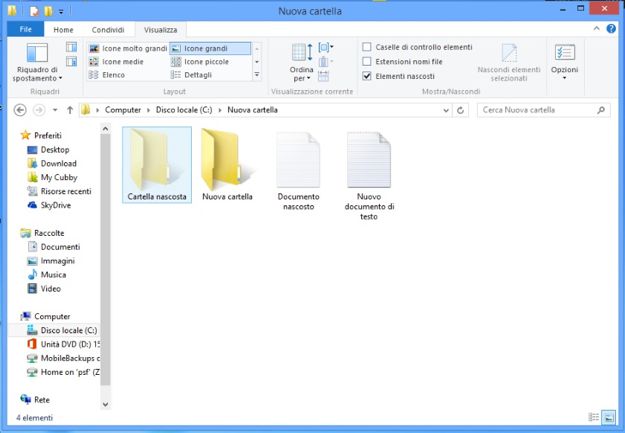Enable Caselle di controllo elementi checkbox

pyautogui.click(x=367, y=47)
